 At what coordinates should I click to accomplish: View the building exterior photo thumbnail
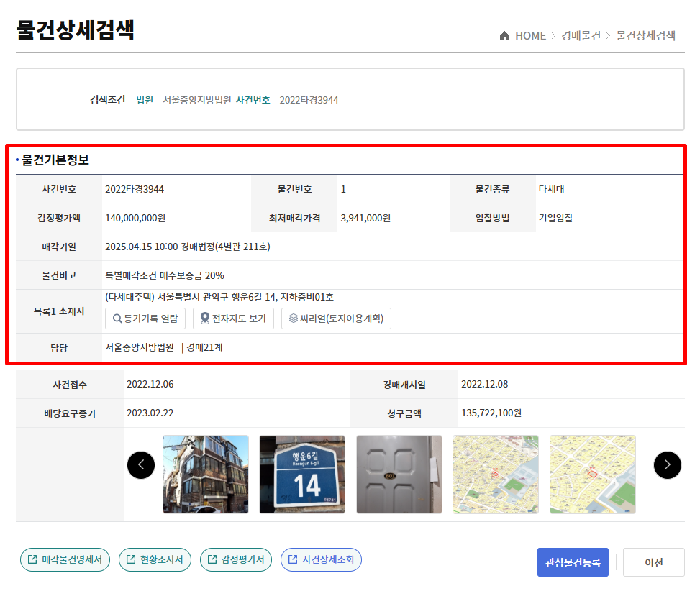tap(205, 475)
